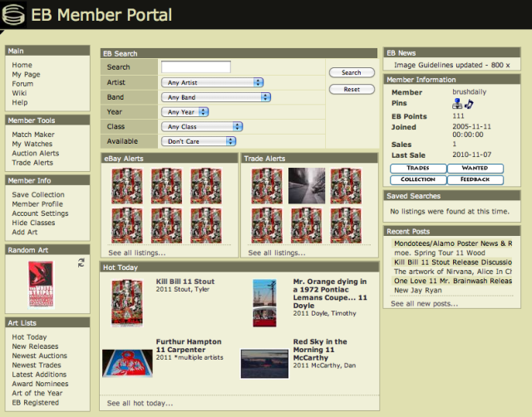The width and height of the screenshot is (532, 417).
Task: Open Hot Today in Art Lists
Action: point(30,337)
